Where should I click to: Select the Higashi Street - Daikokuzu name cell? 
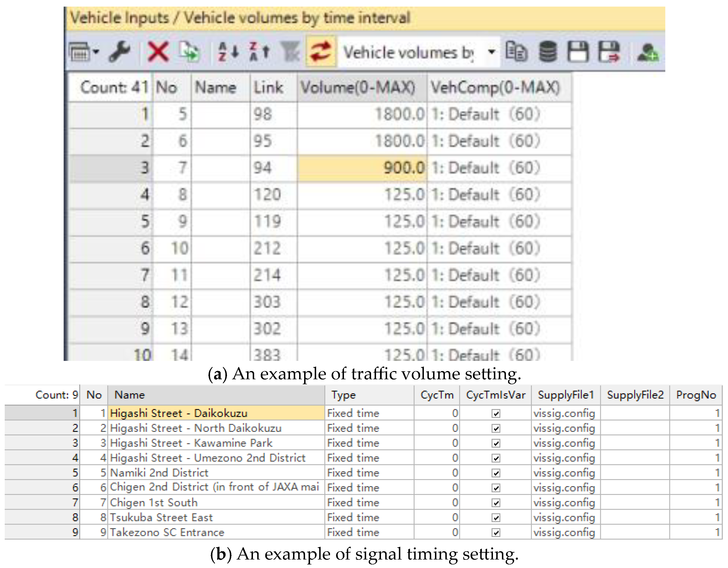point(216,413)
